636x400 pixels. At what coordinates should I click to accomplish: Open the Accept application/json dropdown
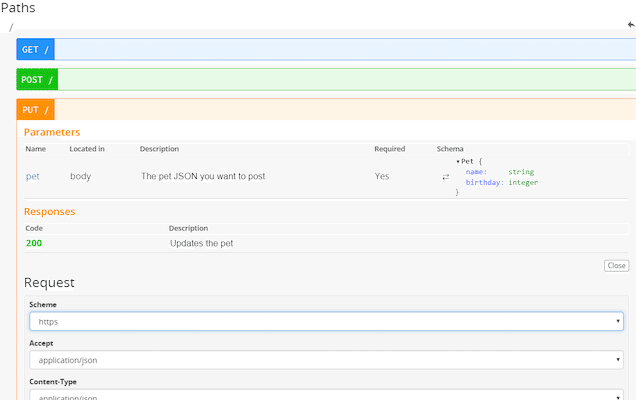point(326,360)
